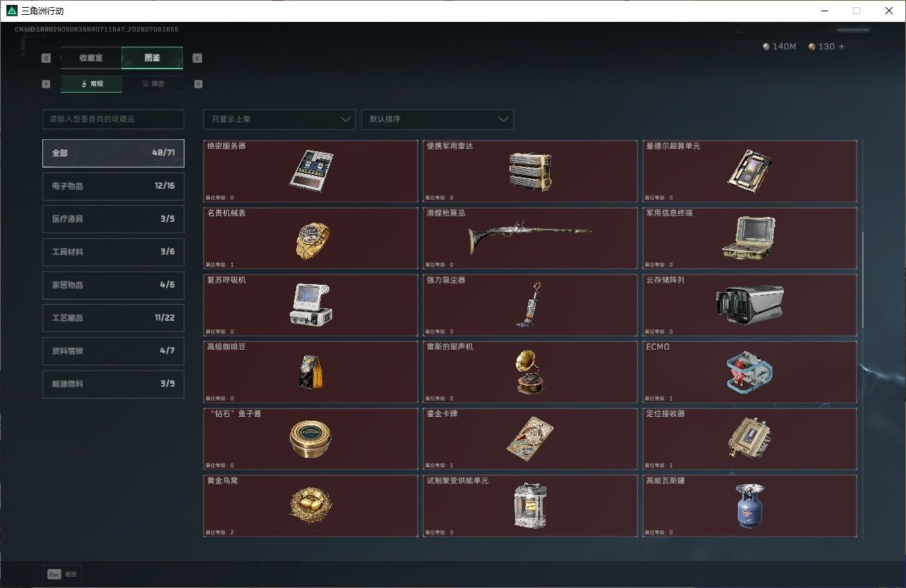The width and height of the screenshot is (906, 588).
Task: Click the gold currency coin icon by 130
Action: coord(812,47)
